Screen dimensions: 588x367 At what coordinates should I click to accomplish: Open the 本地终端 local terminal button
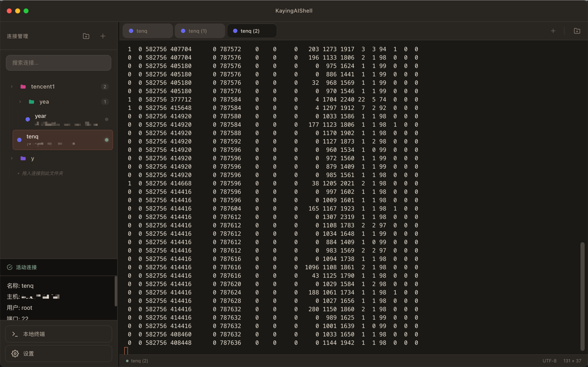[58, 334]
